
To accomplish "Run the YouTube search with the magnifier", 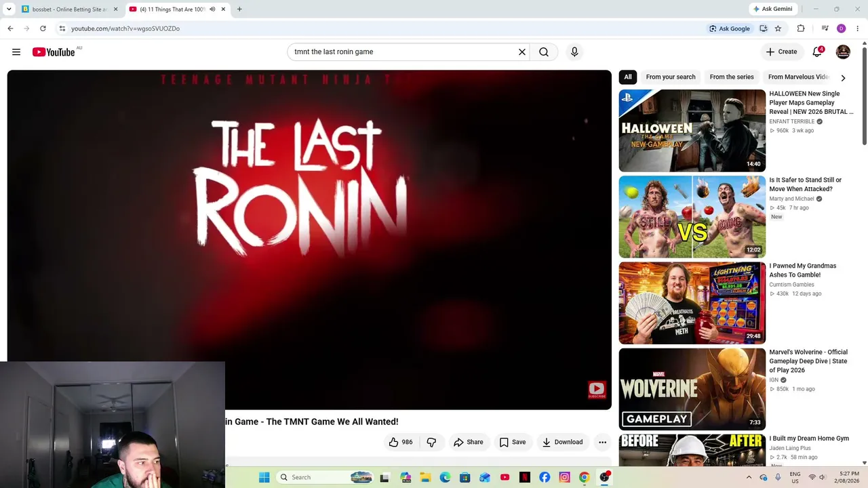I will pyautogui.click(x=544, y=52).
